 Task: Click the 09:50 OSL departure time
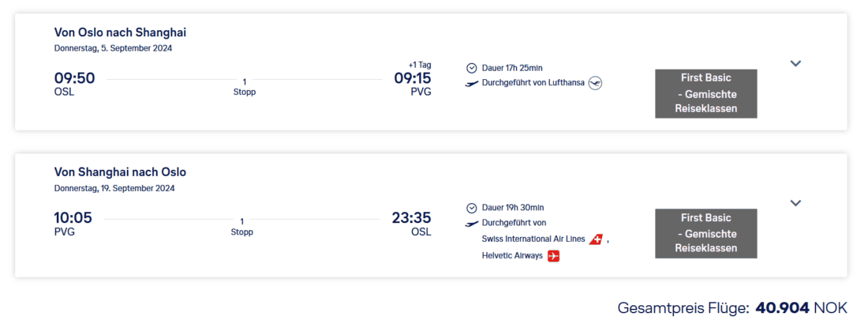tap(74, 78)
